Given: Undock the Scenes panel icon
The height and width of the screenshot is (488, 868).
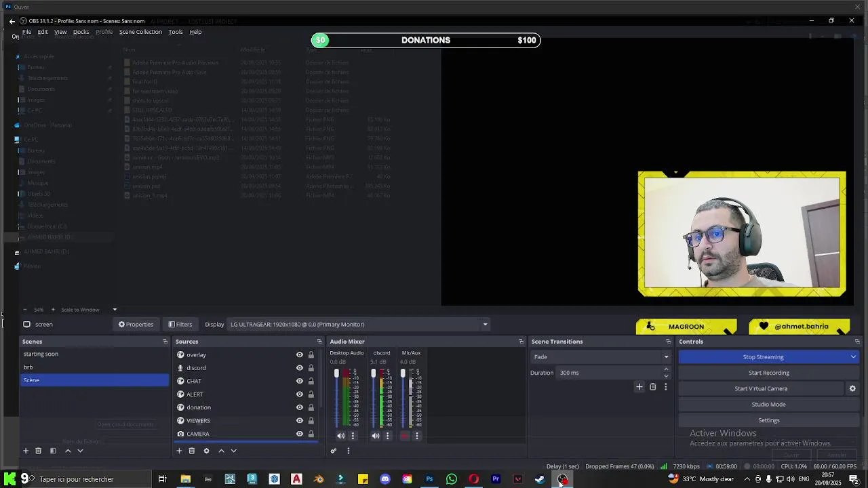Looking at the screenshot, I should click(x=165, y=342).
